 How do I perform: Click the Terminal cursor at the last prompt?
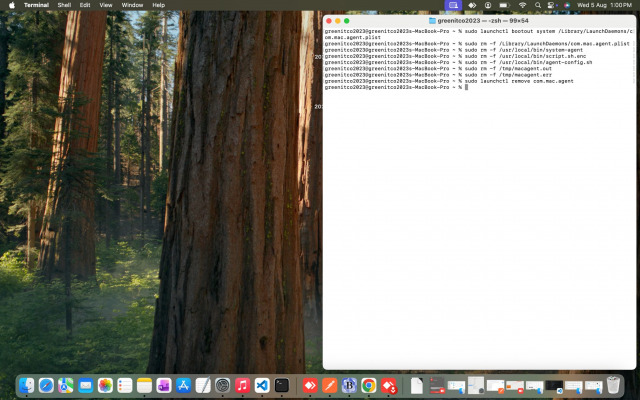tap(466, 87)
